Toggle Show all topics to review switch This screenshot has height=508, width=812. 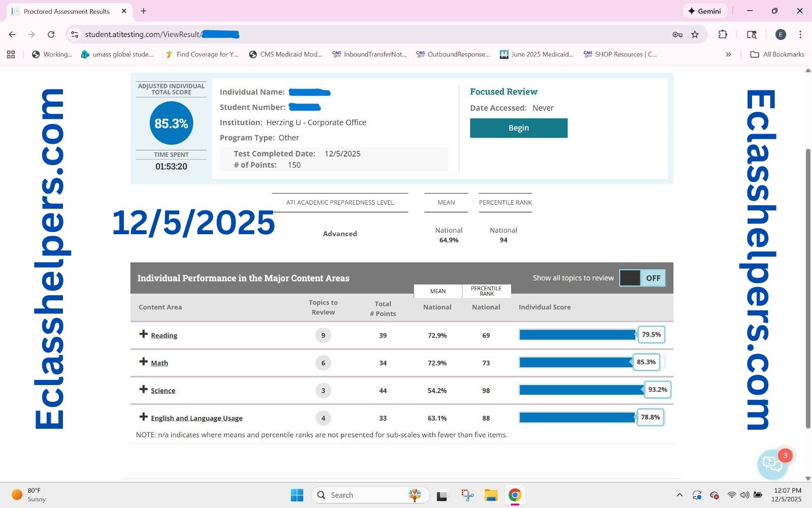pyautogui.click(x=642, y=278)
